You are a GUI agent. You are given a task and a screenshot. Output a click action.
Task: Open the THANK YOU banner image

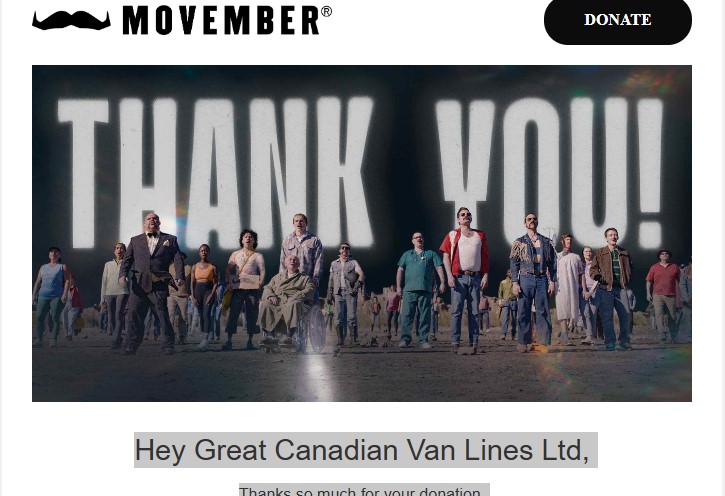click(x=362, y=233)
